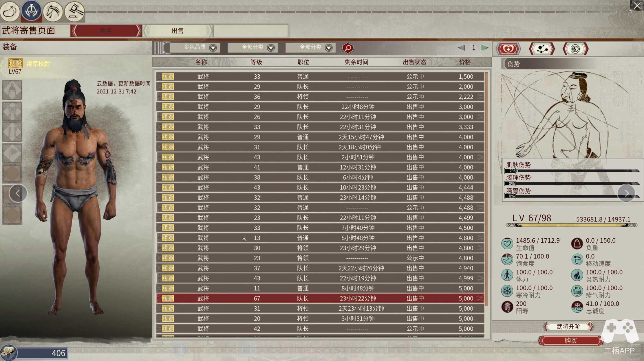Select highlighted level 67 general row
644x361 pixels.
coord(320,298)
